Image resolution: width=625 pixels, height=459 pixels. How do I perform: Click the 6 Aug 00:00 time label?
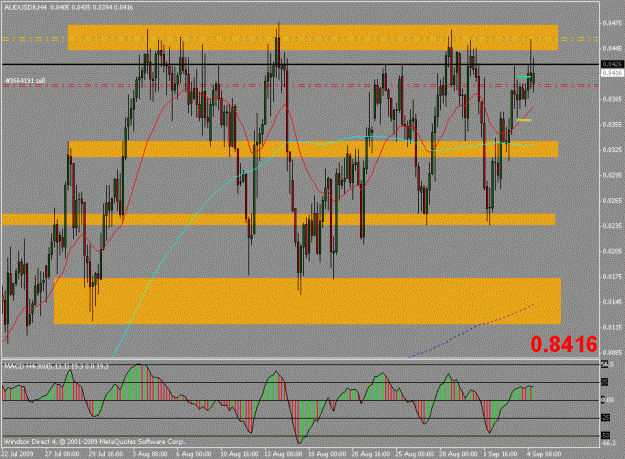point(194,454)
